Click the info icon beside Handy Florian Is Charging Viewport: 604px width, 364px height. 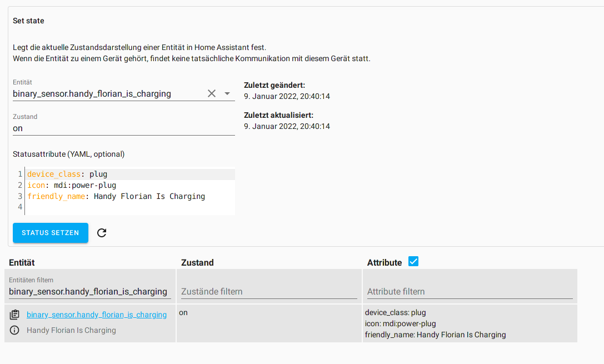point(14,330)
